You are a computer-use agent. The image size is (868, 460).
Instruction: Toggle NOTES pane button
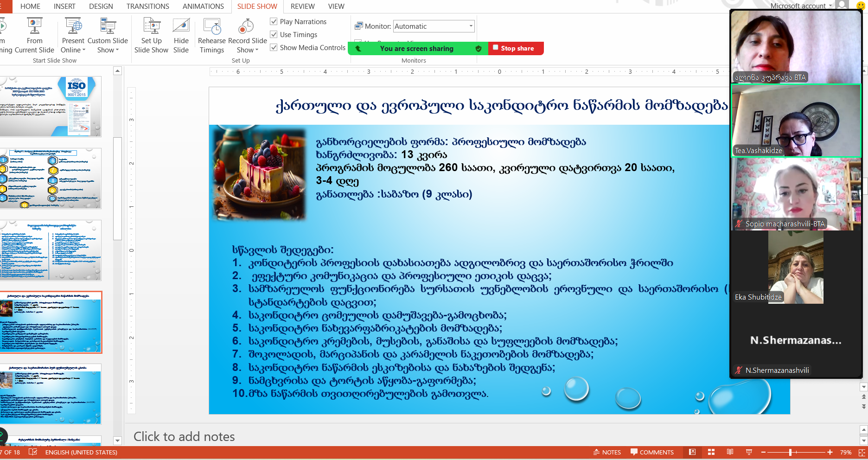[x=607, y=452]
